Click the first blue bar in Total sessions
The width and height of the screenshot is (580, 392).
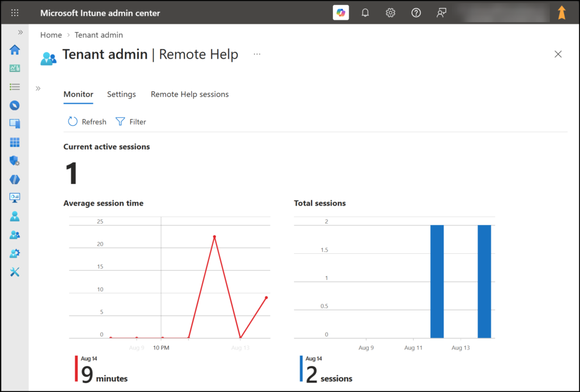pos(437,282)
